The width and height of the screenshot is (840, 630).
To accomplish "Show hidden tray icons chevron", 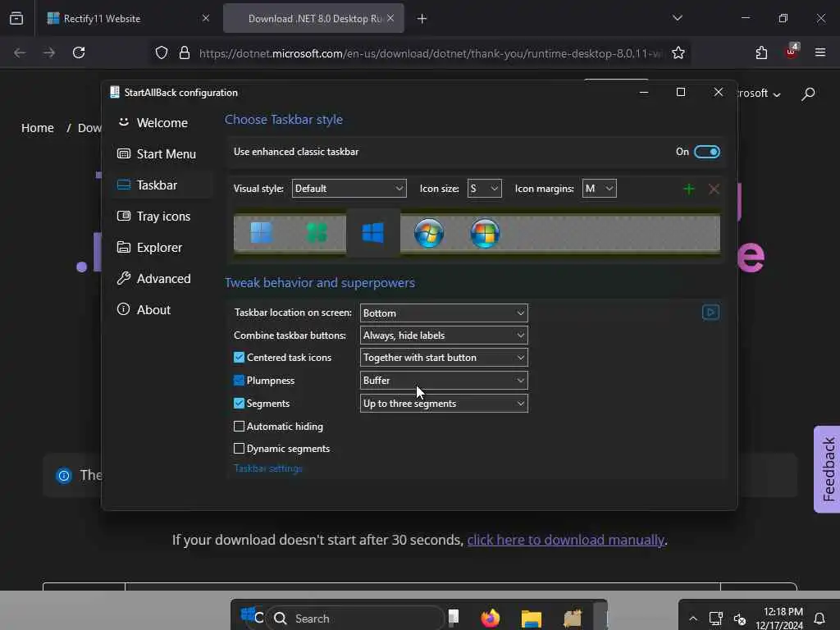I will 692,619.
